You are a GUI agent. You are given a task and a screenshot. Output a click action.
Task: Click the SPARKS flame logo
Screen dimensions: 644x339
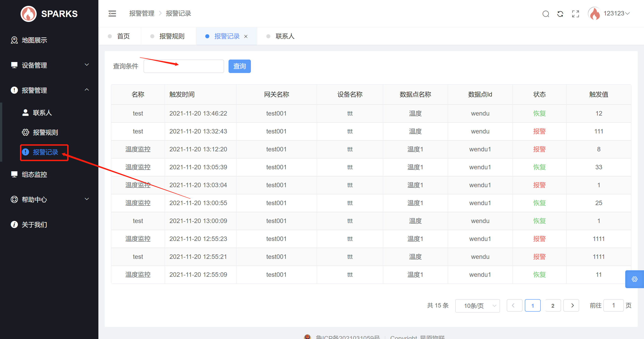coord(28,13)
